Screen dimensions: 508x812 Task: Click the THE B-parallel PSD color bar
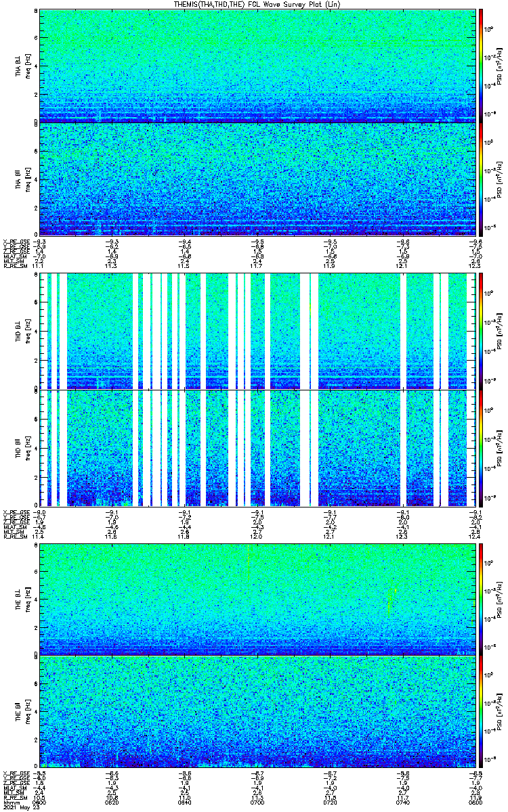[480, 711]
